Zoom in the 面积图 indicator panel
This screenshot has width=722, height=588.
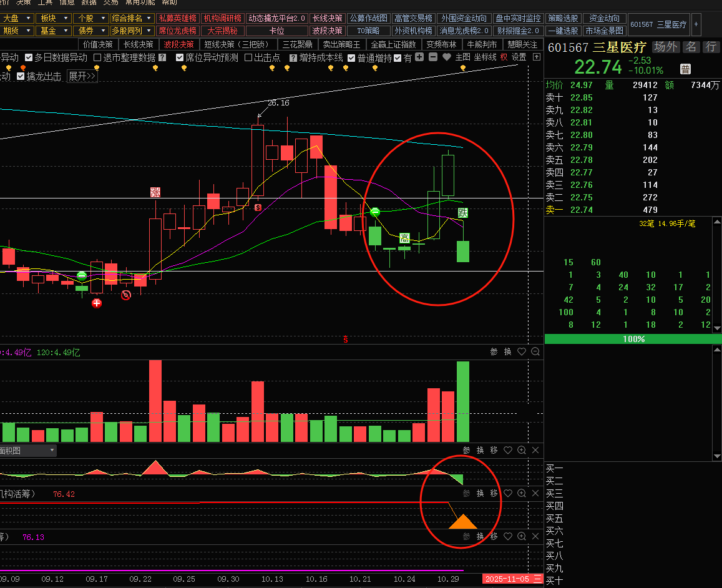pos(522,450)
